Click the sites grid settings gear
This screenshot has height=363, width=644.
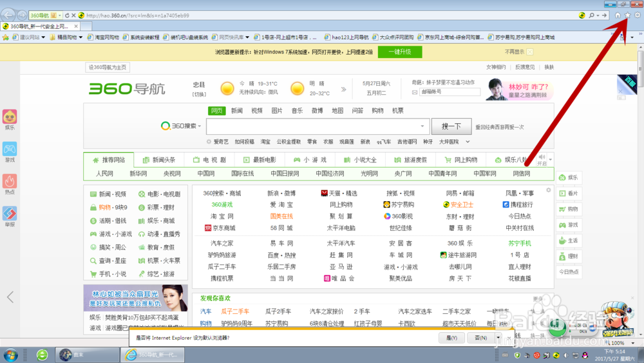(x=548, y=190)
